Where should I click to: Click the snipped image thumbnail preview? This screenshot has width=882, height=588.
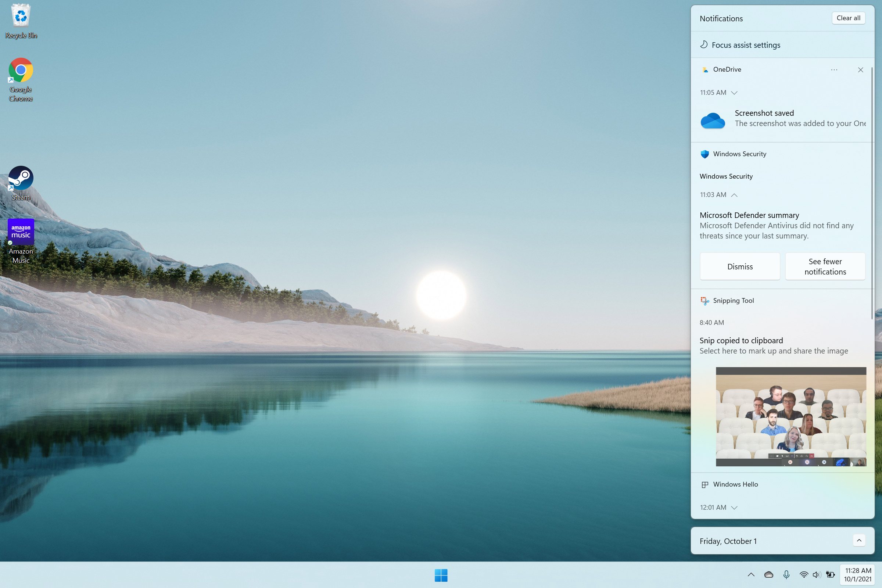[791, 416]
